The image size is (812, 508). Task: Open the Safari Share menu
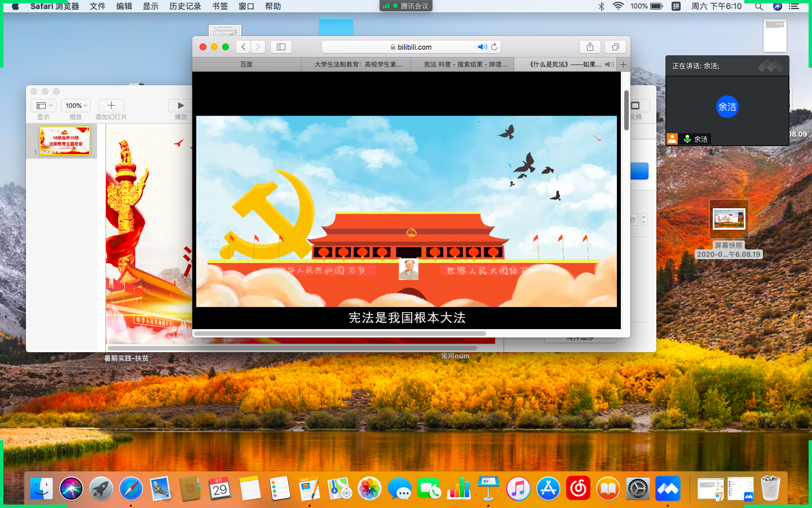tap(590, 47)
